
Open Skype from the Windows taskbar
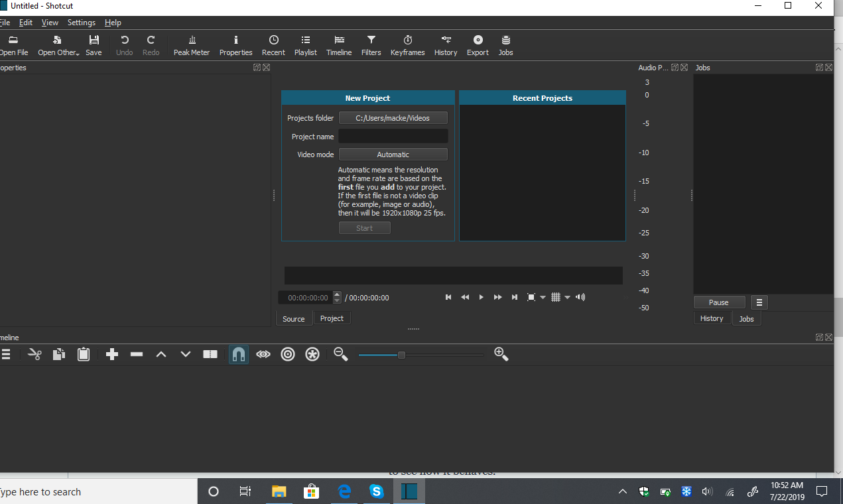click(377, 491)
